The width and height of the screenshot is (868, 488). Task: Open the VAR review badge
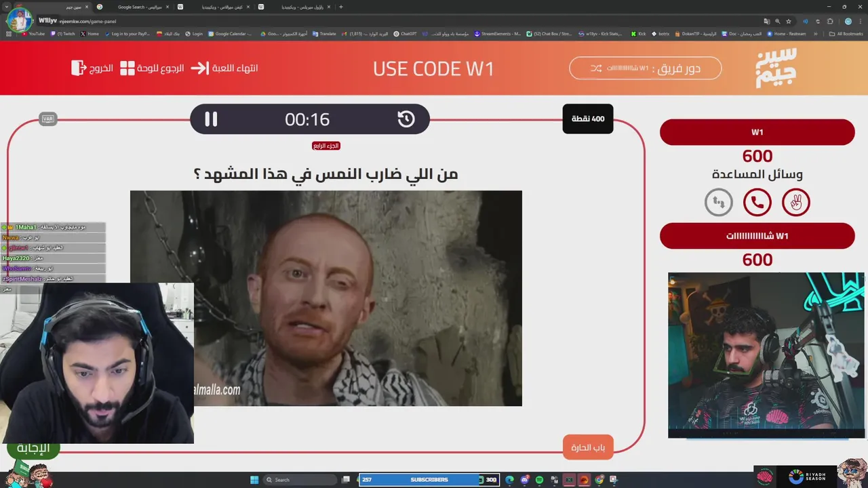pos(47,119)
